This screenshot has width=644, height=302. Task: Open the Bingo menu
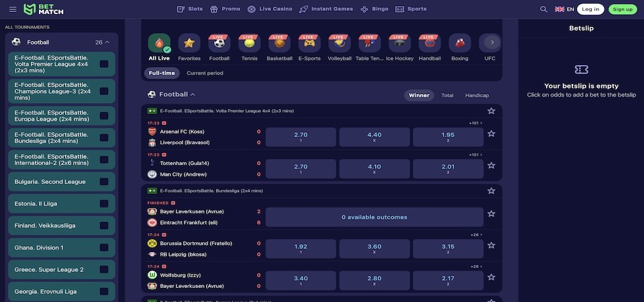374,9
